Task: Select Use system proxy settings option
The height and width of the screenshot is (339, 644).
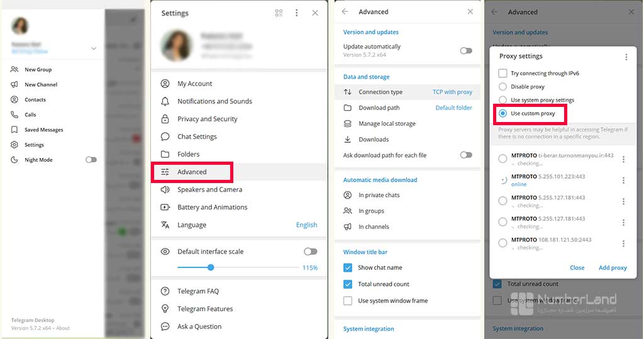Action: (502, 100)
